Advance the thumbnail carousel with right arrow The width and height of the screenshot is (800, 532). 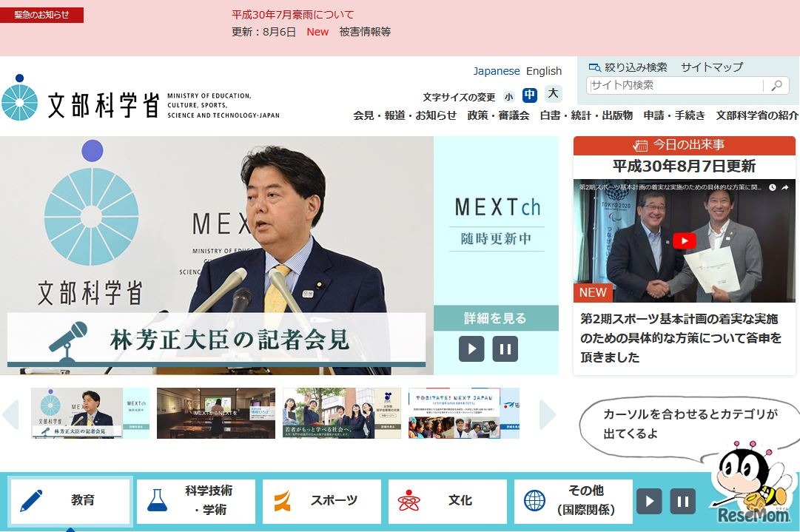coord(547,414)
